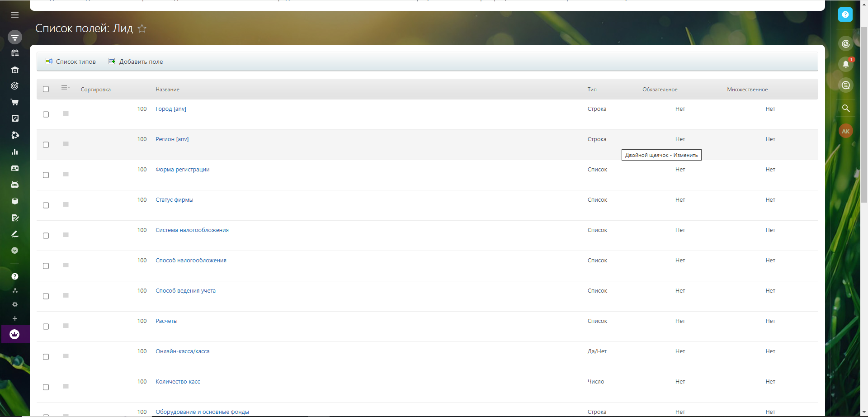Click the Добавить поле toolbar button
The width and height of the screenshot is (868, 417).
coord(136,62)
